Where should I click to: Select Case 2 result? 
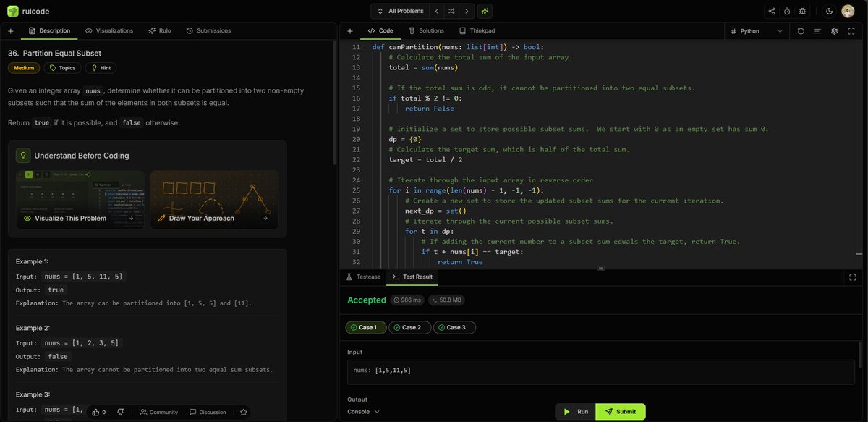(410, 327)
